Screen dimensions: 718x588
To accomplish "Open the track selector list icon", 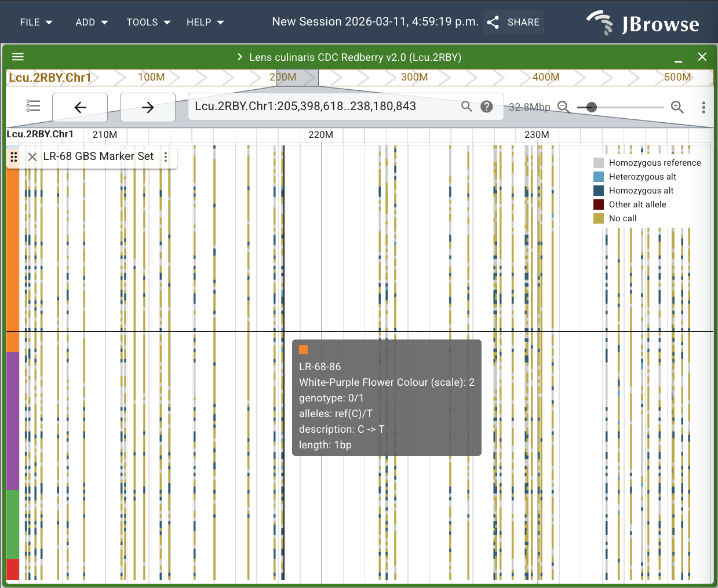I will pyautogui.click(x=34, y=106).
